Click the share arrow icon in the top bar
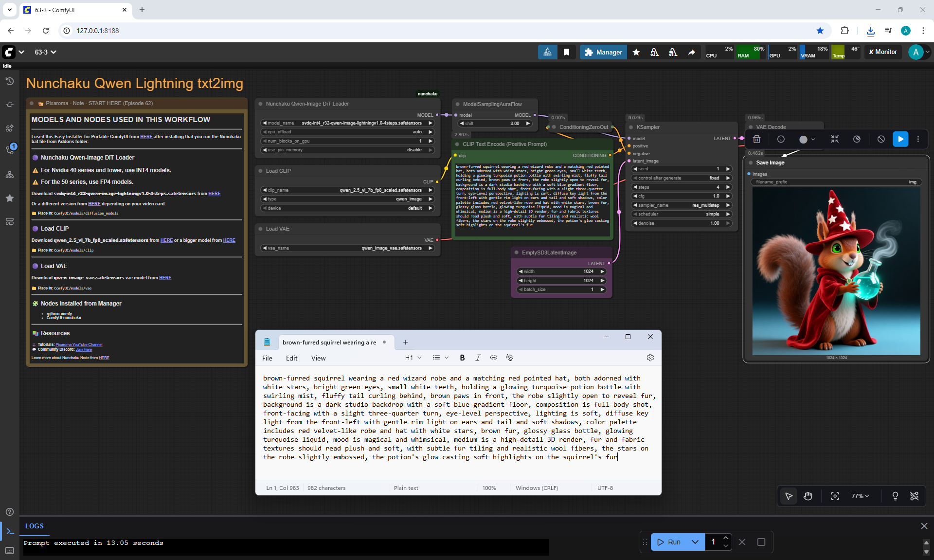 [691, 52]
